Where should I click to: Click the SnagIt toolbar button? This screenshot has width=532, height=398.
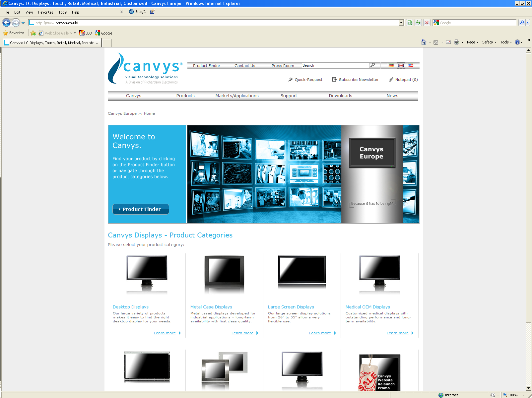pos(138,12)
